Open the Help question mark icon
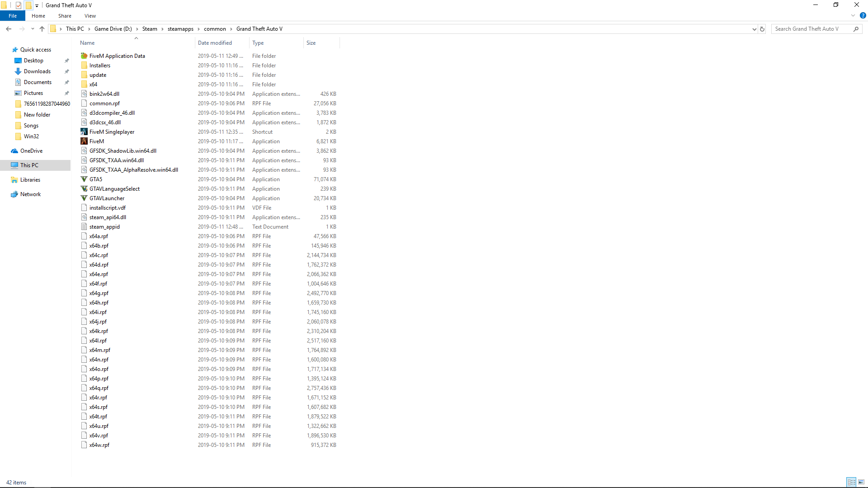Viewport: 868px width, 488px height. pyautogui.click(x=863, y=16)
